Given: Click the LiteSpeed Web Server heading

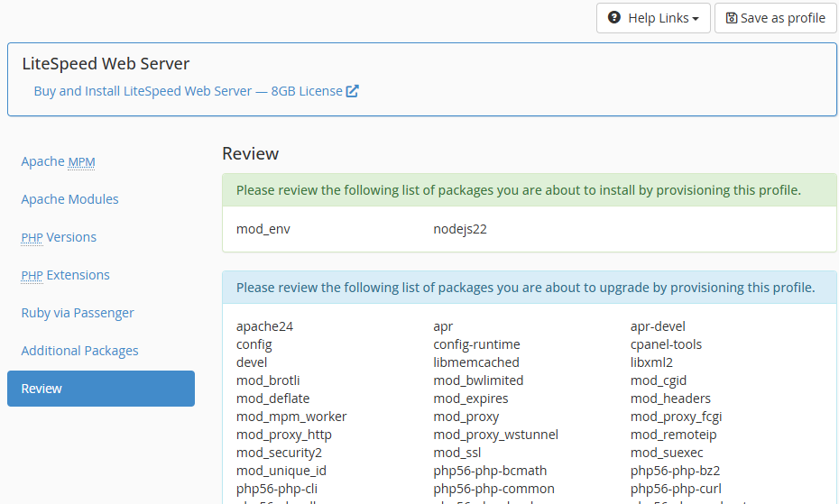Looking at the screenshot, I should [x=106, y=64].
